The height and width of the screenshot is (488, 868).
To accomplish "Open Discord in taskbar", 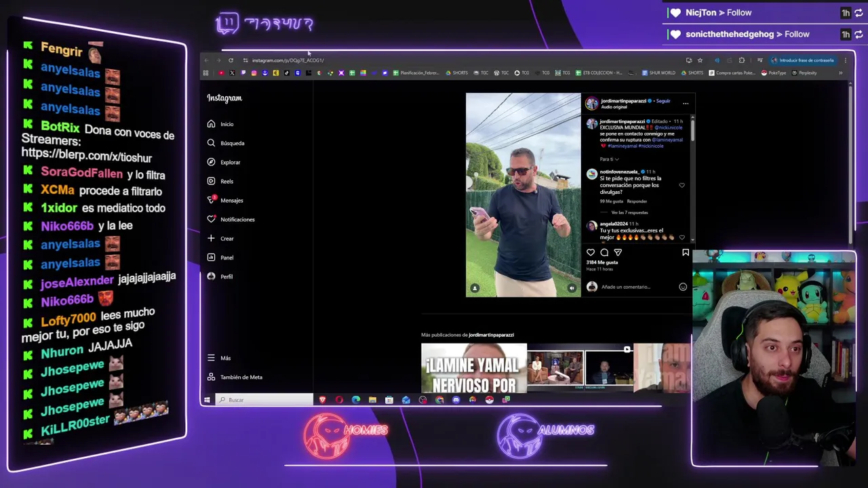I will [x=456, y=400].
